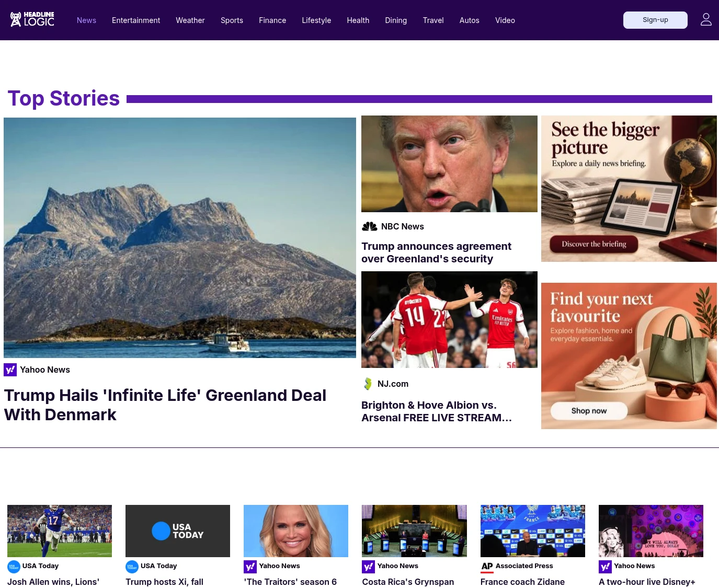Click the Associated Press AP logo icon
Screen dimensions: 719x588
pyautogui.click(x=487, y=567)
